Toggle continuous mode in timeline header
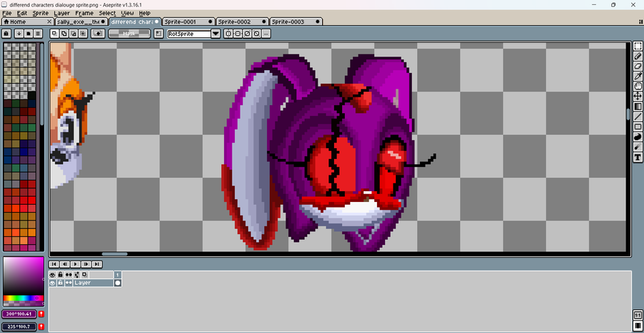This screenshot has width=644, height=333. pyautogui.click(x=69, y=274)
